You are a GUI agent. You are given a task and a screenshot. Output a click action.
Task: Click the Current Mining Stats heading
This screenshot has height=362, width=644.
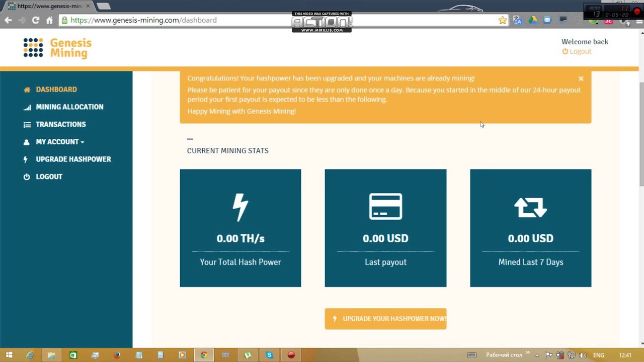coord(228,151)
